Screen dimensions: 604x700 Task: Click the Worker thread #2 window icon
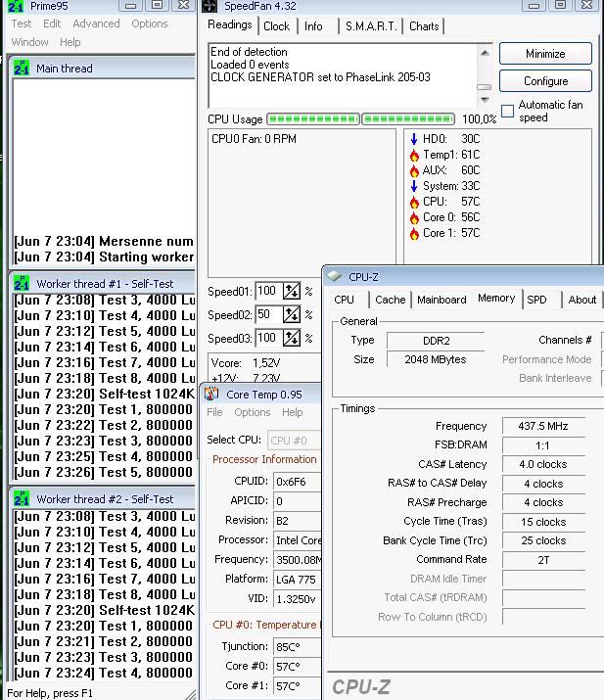click(21, 498)
